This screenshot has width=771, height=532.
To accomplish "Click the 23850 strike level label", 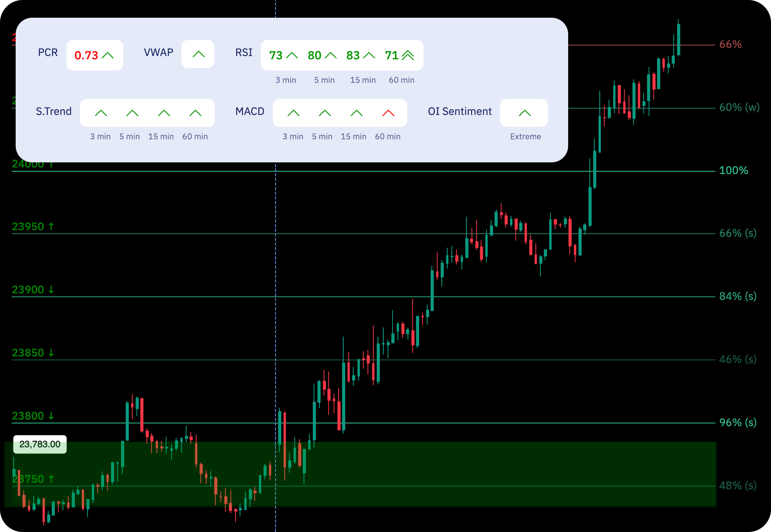I will pyautogui.click(x=33, y=353).
